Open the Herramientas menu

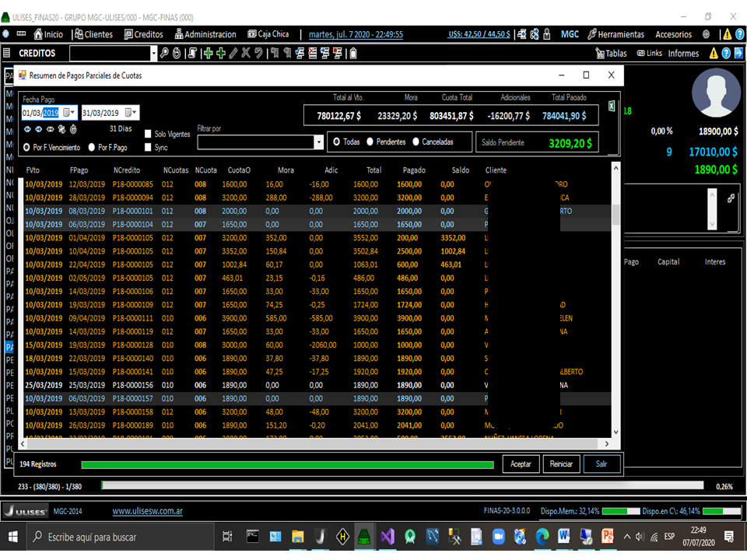pos(616,34)
